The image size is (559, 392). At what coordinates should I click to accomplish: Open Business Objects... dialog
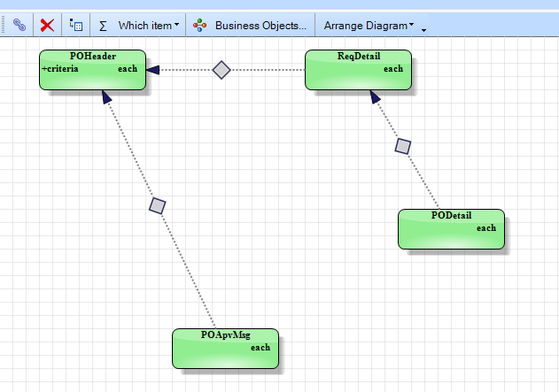260,26
